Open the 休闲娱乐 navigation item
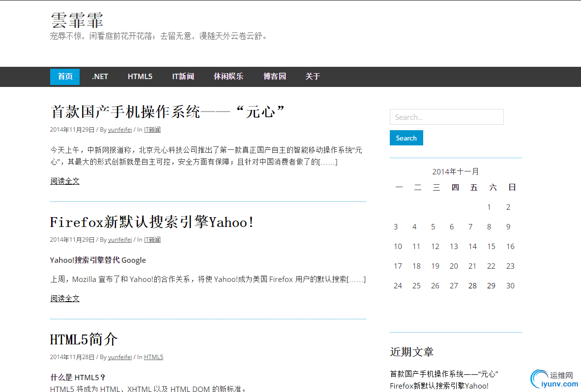 [229, 77]
